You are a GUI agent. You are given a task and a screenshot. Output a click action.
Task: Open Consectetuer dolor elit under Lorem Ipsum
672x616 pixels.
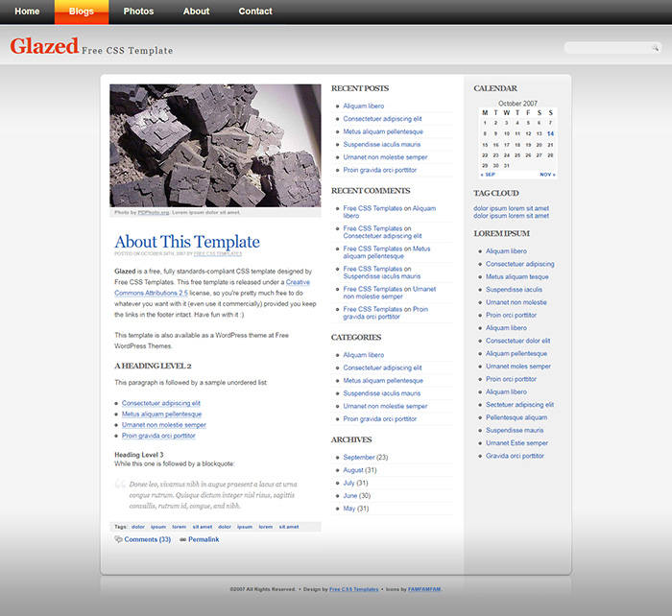[518, 341]
